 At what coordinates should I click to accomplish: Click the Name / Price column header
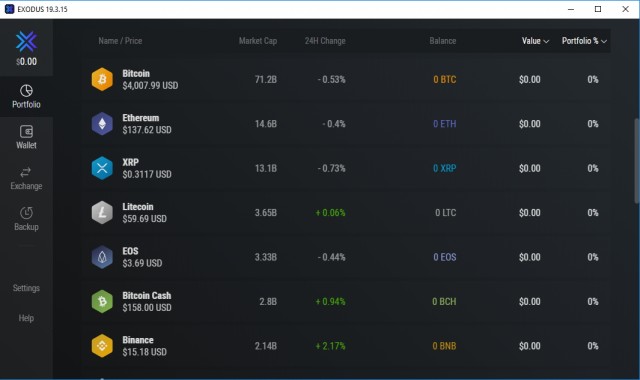point(120,41)
